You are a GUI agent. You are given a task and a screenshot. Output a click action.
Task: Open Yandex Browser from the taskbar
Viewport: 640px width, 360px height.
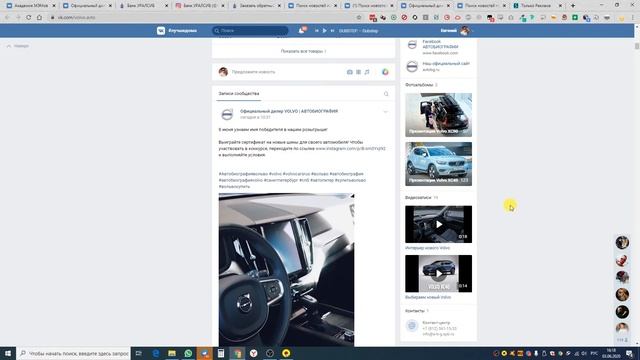coord(253,353)
